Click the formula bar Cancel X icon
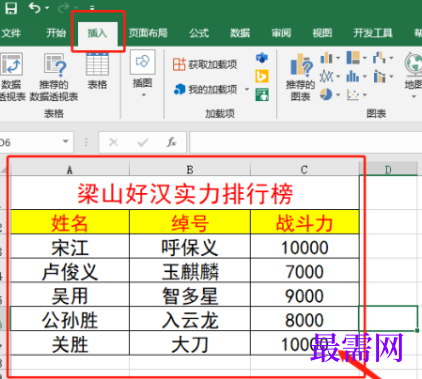Viewport: 422px width, 379px height. [114, 143]
